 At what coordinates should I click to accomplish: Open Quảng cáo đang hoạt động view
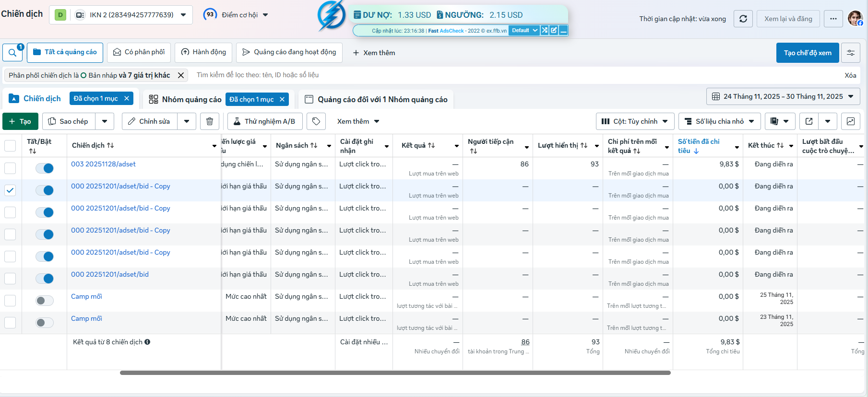(289, 52)
